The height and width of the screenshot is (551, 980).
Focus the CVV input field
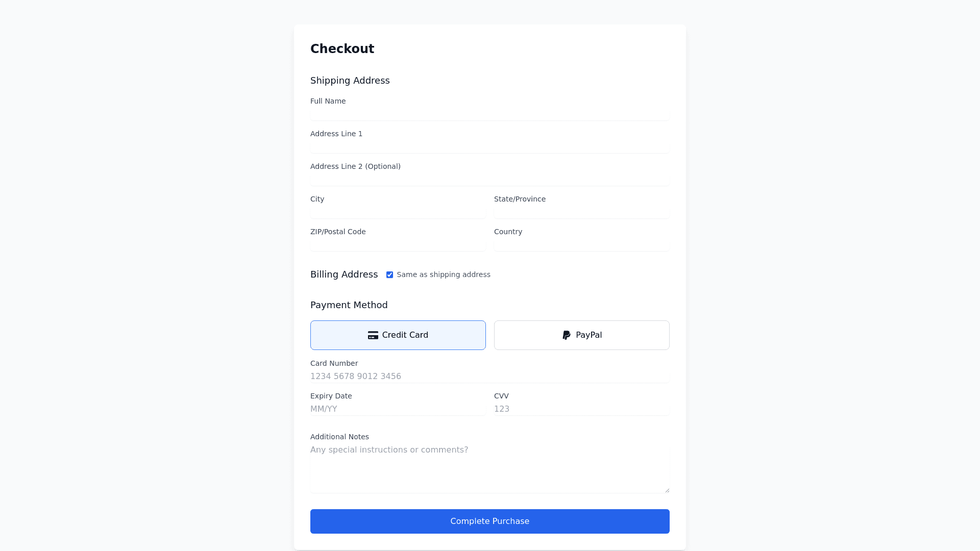pyautogui.click(x=581, y=409)
